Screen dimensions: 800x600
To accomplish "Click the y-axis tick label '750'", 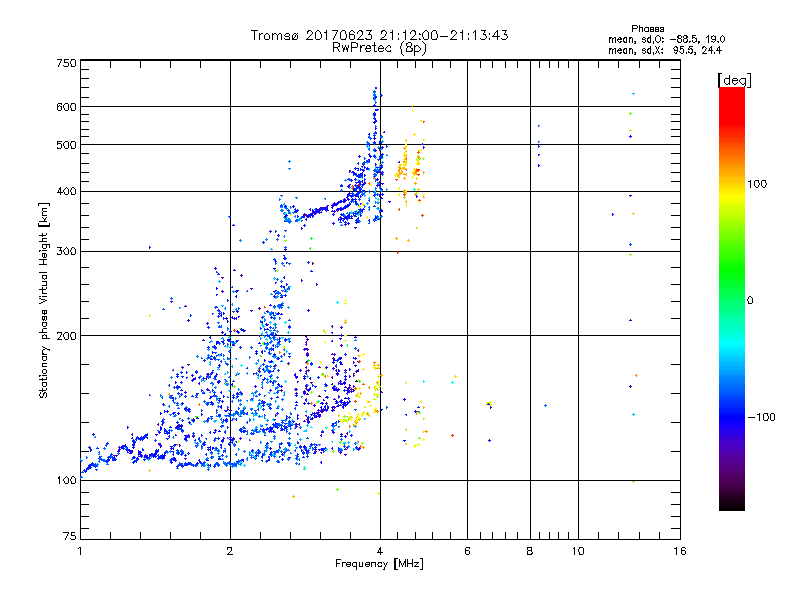I will pyautogui.click(x=66, y=63).
